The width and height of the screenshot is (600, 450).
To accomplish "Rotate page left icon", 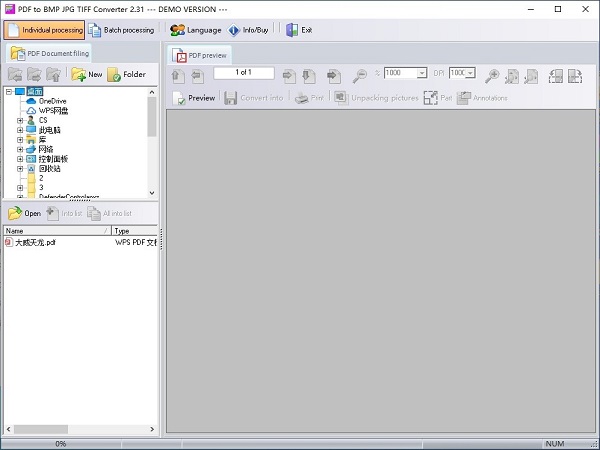I will coord(556,76).
